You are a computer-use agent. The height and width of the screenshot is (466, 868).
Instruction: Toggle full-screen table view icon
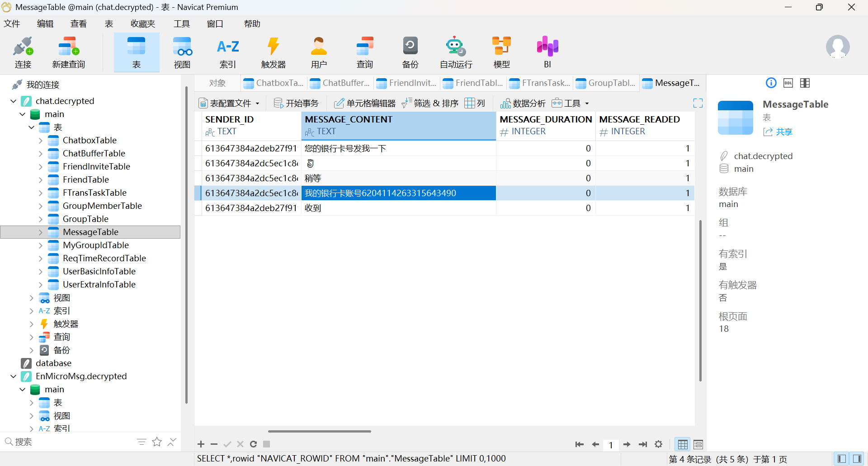click(698, 103)
